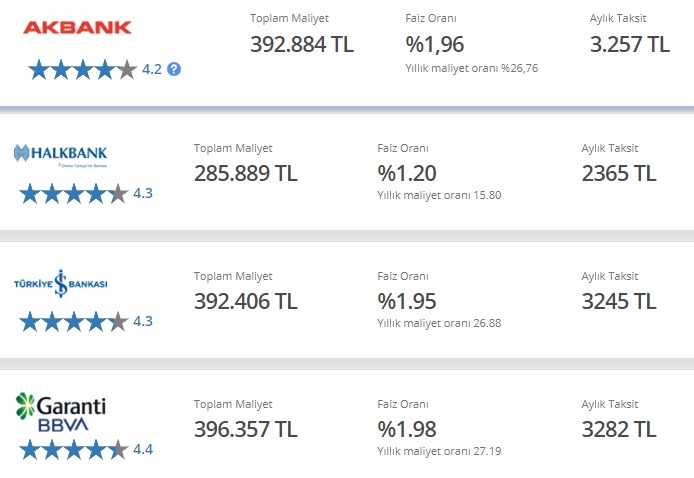Viewport: 694px width, 478px height.
Task: Click İş Bankası interest rate %1.95
Action: pos(407,301)
